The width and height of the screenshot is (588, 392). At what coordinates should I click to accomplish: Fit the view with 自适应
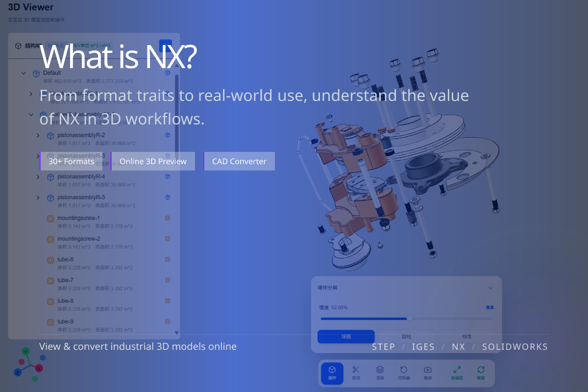coord(457,373)
